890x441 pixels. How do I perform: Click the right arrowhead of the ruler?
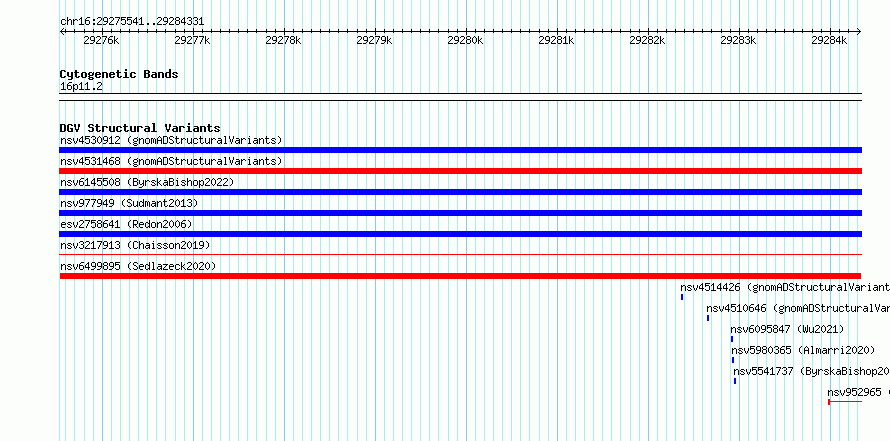pos(859,31)
